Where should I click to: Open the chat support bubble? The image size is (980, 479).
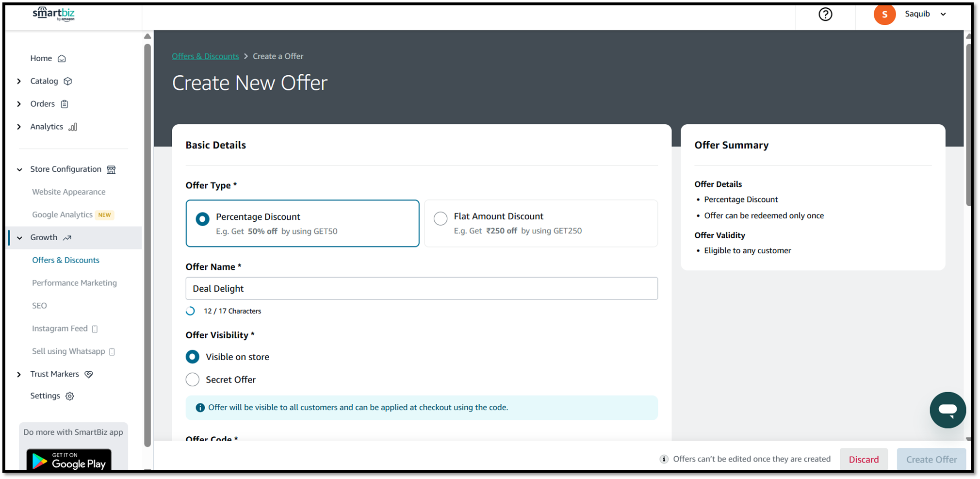tap(947, 410)
